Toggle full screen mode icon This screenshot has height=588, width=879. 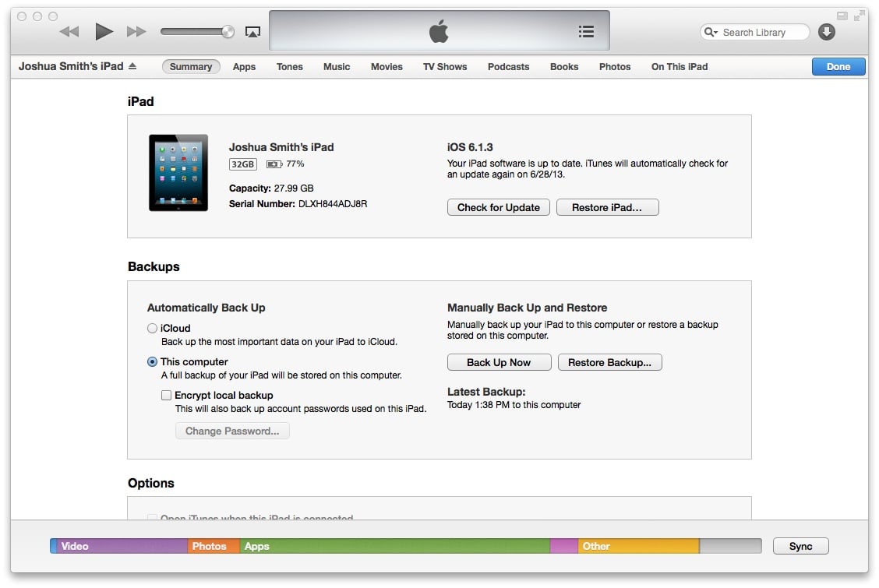tap(859, 16)
